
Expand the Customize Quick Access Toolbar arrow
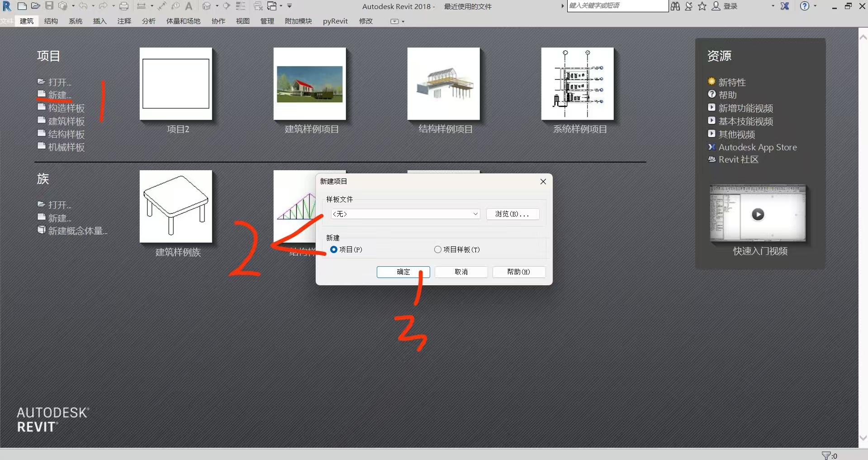289,6
